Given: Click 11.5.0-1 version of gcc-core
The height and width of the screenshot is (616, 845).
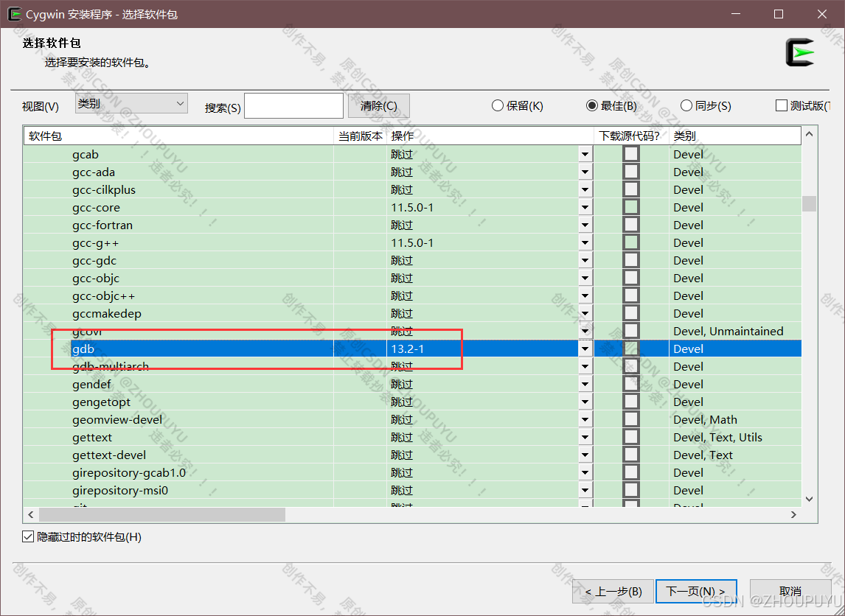Looking at the screenshot, I should point(412,207).
